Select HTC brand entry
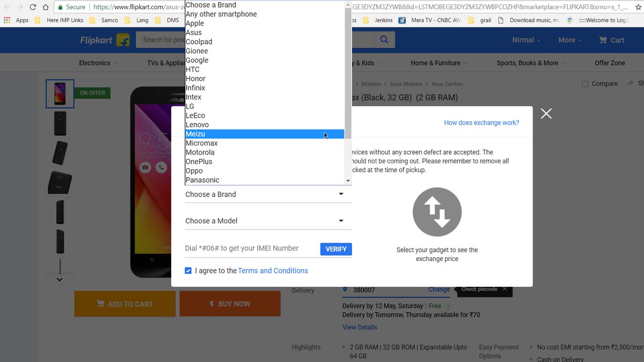 point(265,69)
